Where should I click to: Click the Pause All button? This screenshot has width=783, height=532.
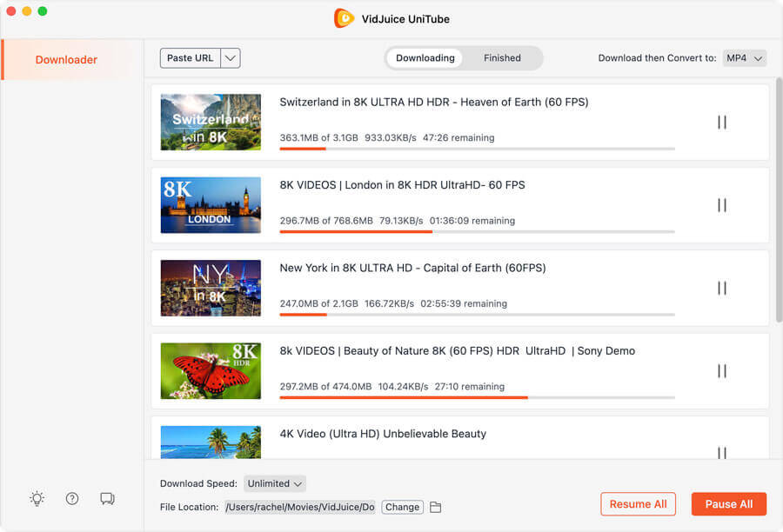[x=728, y=504]
